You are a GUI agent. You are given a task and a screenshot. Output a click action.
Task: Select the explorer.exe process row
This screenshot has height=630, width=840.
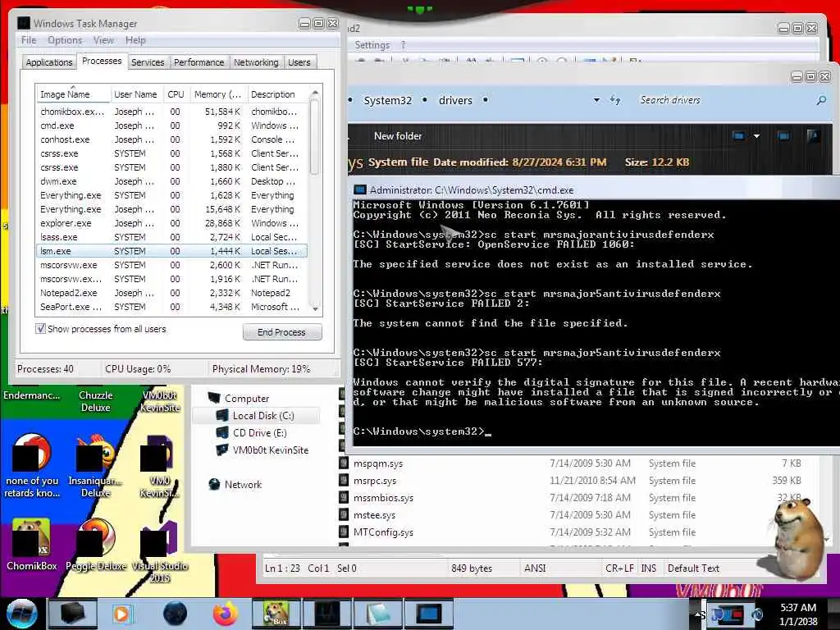[171, 223]
